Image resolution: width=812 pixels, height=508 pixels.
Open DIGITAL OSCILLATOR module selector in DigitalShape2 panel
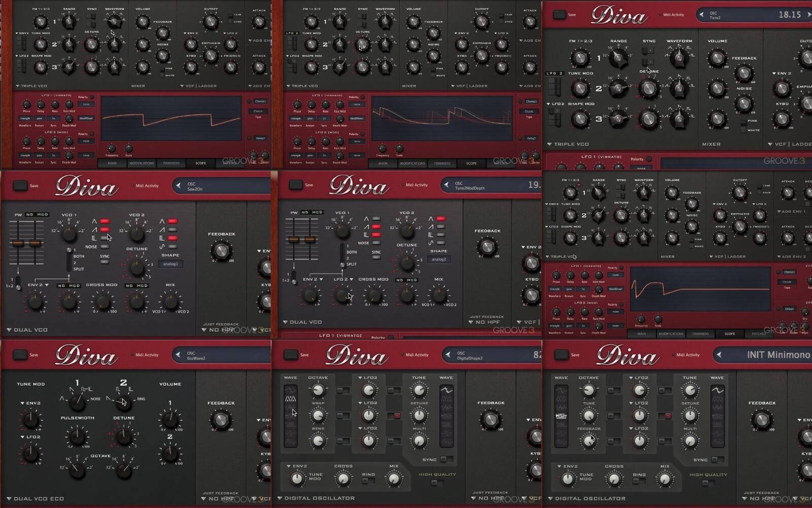(316, 498)
